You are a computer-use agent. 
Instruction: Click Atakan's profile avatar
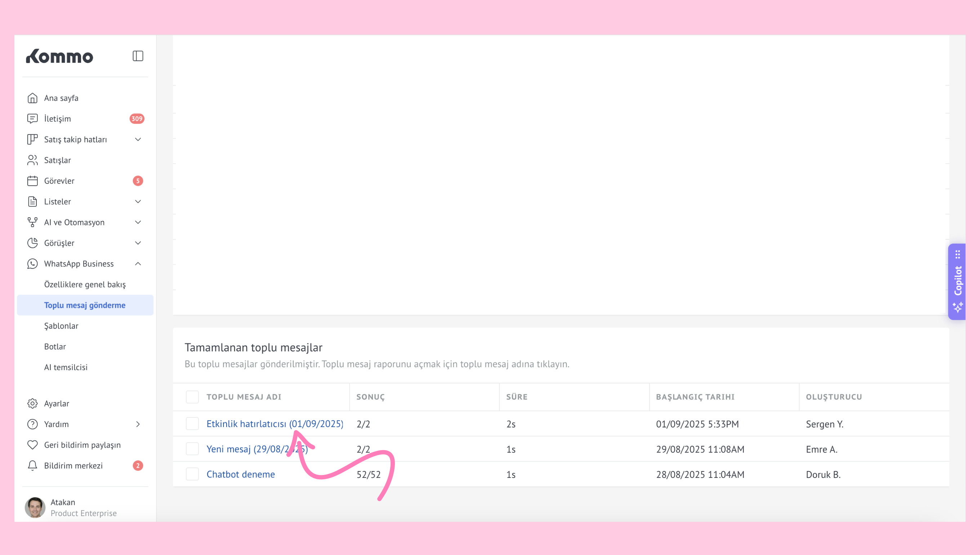click(35, 507)
